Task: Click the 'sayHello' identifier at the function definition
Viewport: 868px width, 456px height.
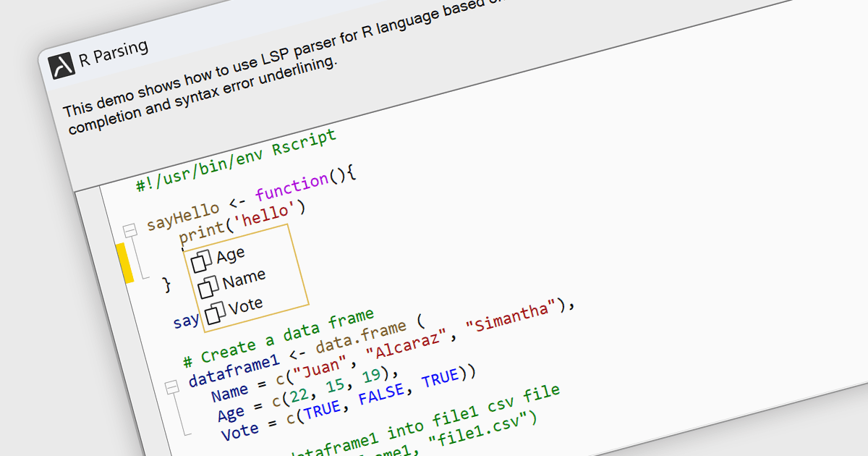Action: 182,216
